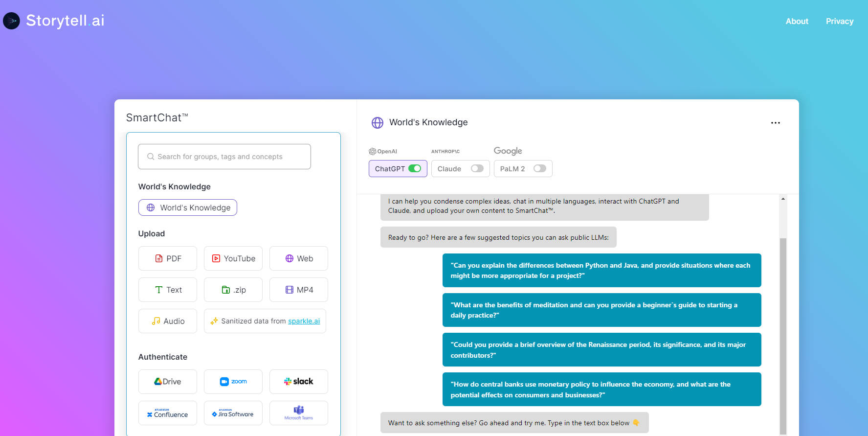Image resolution: width=868 pixels, height=436 pixels.
Task: Upload Text content
Action: pyautogui.click(x=168, y=290)
